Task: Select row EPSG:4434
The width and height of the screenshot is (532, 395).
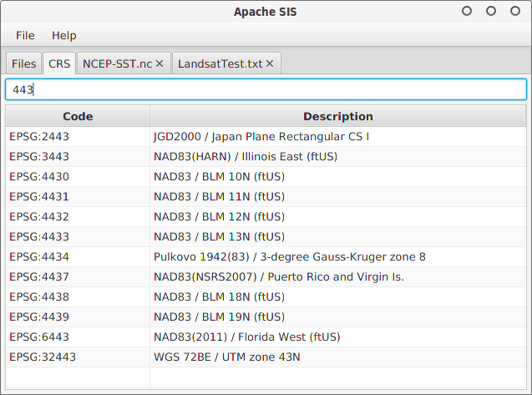Action: 266,256
